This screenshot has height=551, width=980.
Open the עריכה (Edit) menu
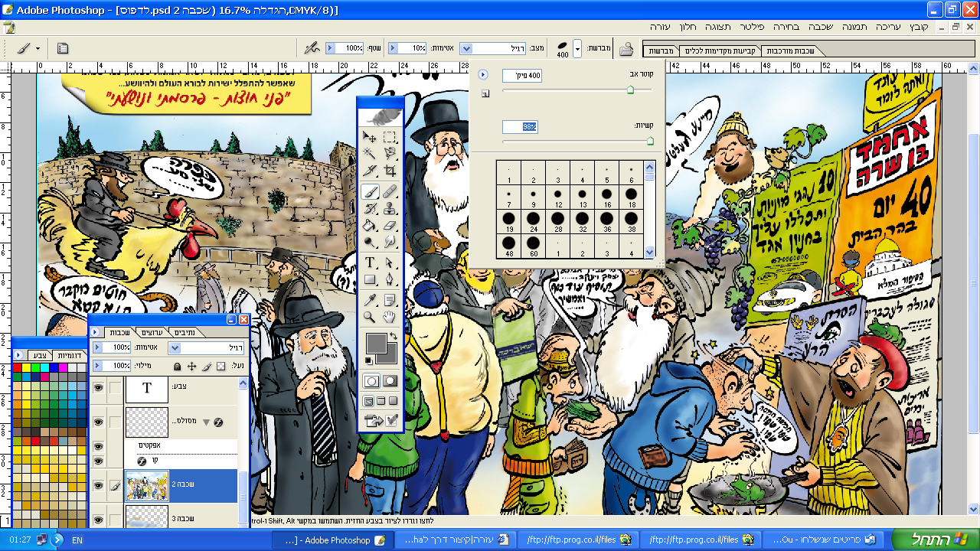[887, 27]
